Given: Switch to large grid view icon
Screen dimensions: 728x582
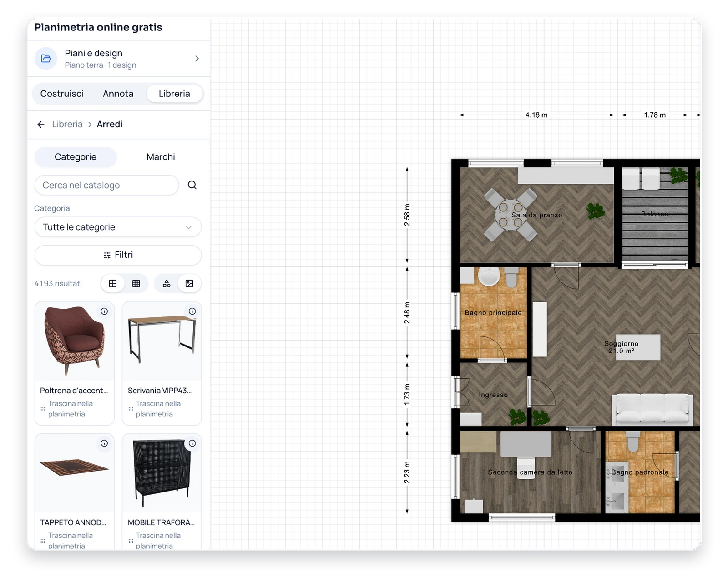Looking at the screenshot, I should pos(113,284).
